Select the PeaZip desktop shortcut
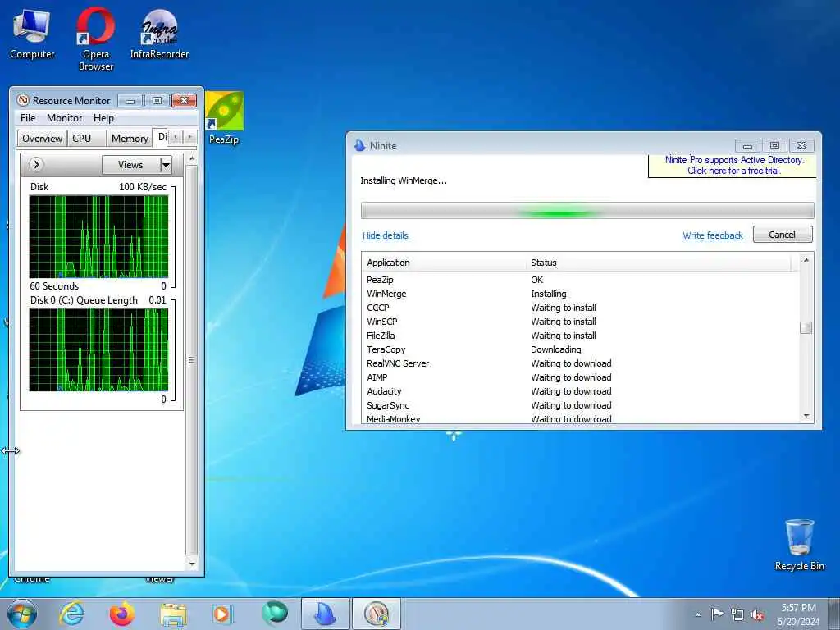This screenshot has width=840, height=630. coord(224,118)
